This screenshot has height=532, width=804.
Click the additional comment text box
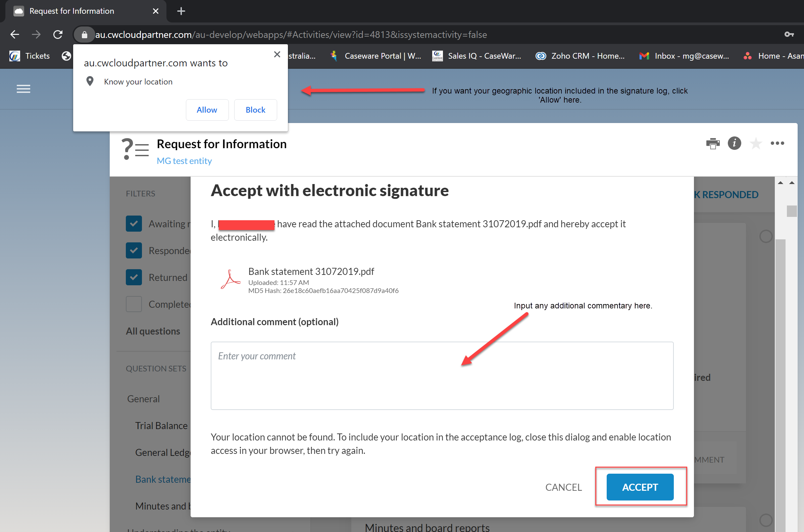pyautogui.click(x=442, y=375)
